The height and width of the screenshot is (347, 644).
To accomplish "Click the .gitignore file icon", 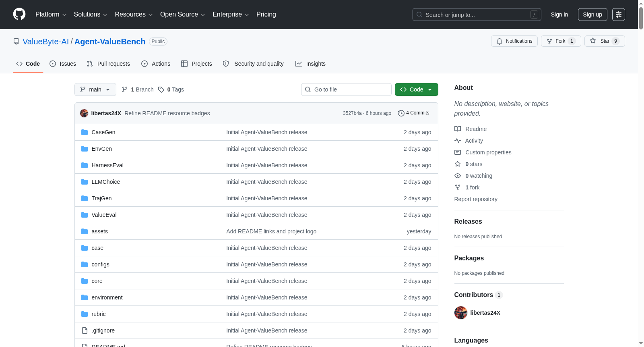I will (x=85, y=330).
